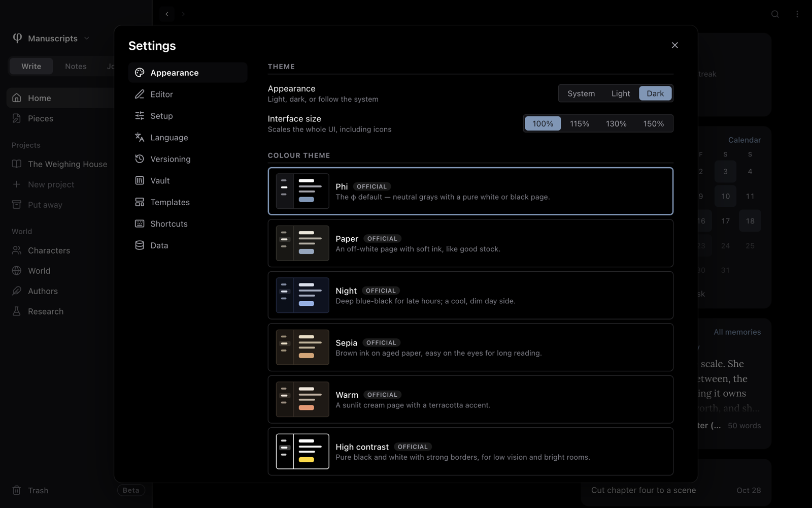
Task: Go forward with the right arrow
Action: (183, 14)
